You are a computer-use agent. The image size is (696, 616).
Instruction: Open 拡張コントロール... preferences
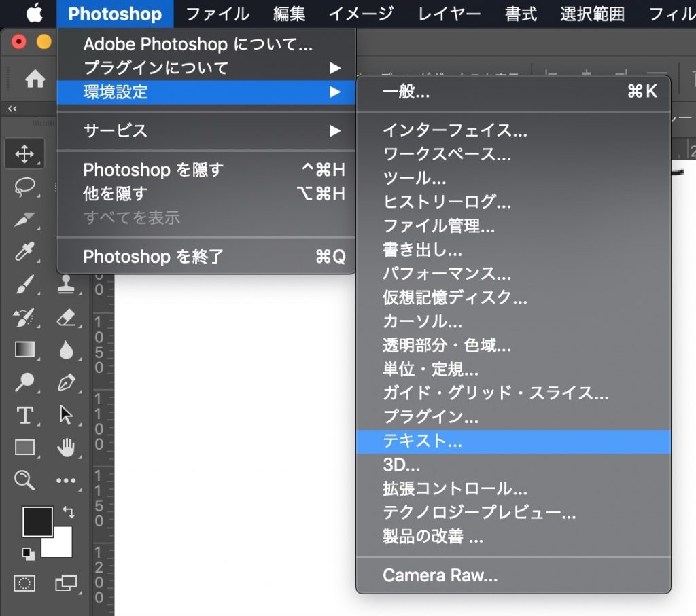pos(514,489)
